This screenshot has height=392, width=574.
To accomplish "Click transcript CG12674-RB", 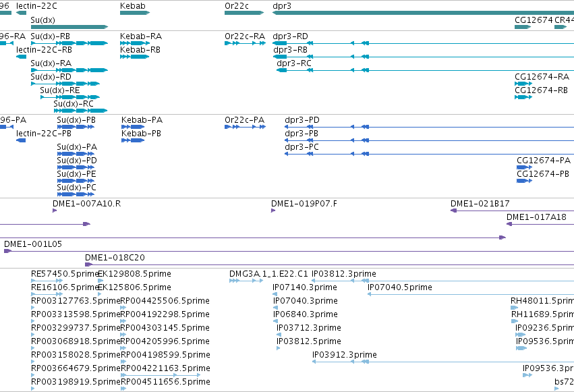I will click(523, 97).
